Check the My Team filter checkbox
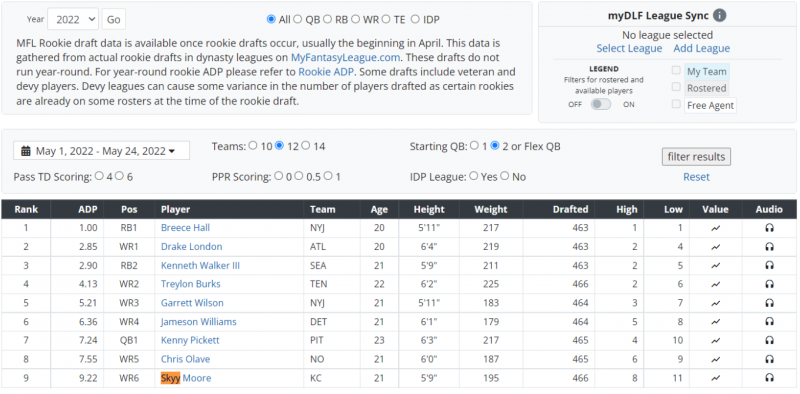Image resolution: width=800 pixels, height=394 pixels. coord(676,70)
